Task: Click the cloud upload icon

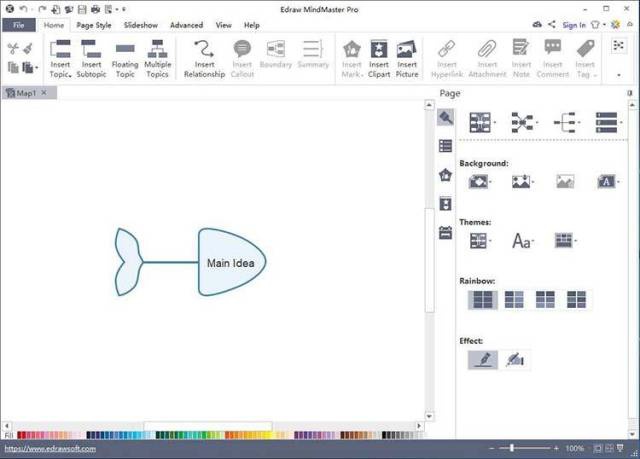Action: [x=537, y=24]
